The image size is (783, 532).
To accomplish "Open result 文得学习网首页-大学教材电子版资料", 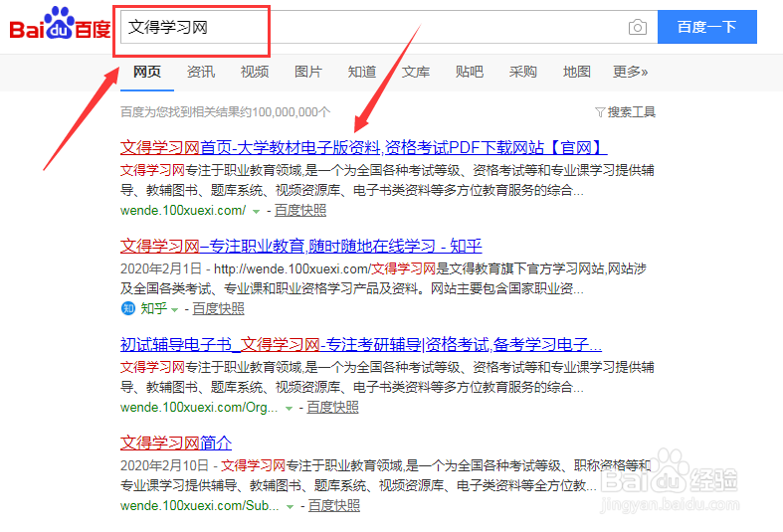I will pos(363,148).
